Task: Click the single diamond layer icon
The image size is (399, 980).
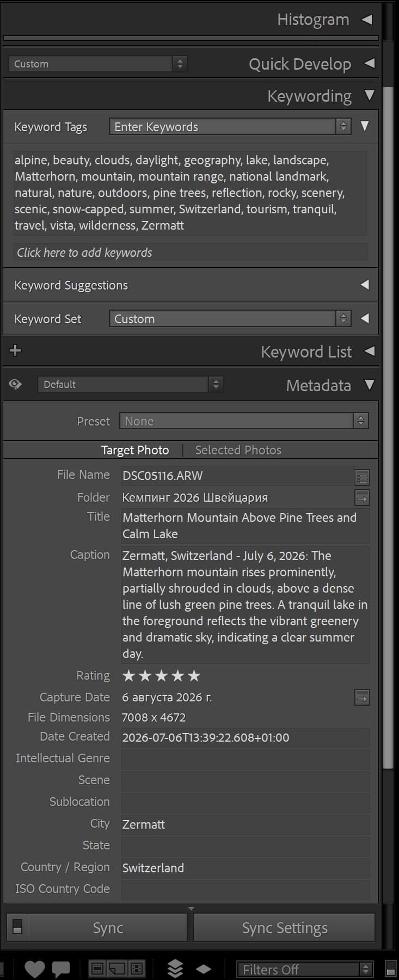Action: point(204,969)
